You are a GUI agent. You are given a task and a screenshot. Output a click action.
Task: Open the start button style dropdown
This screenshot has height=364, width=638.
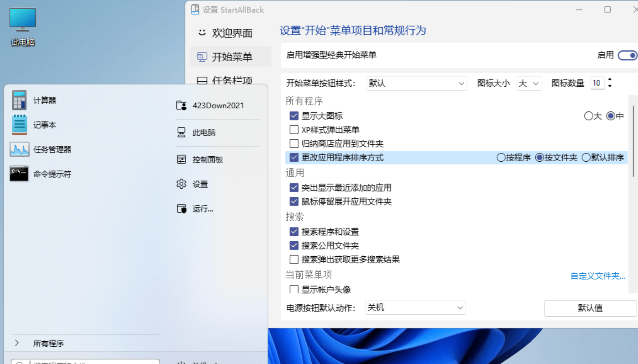416,83
